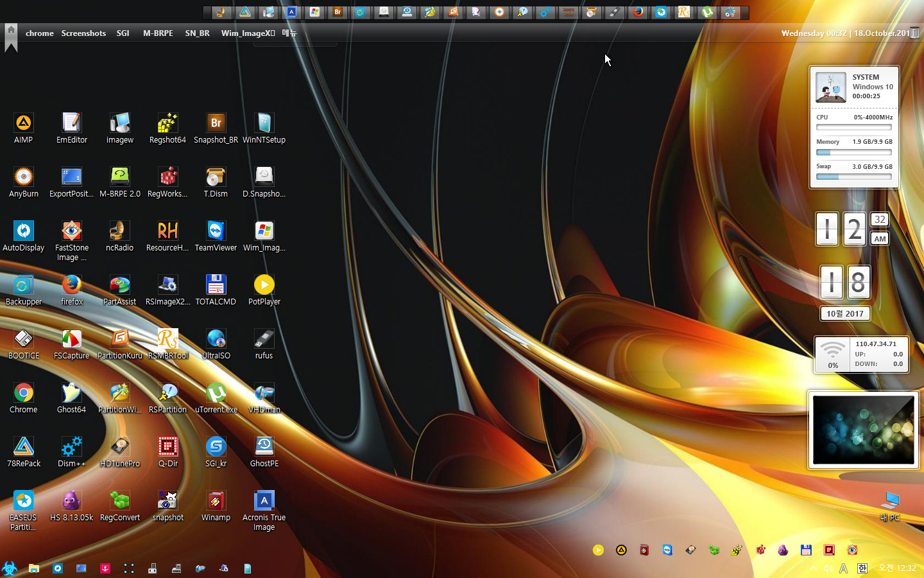Open UltraISO desktop icon
The height and width of the screenshot is (578, 924).
pyautogui.click(x=216, y=343)
